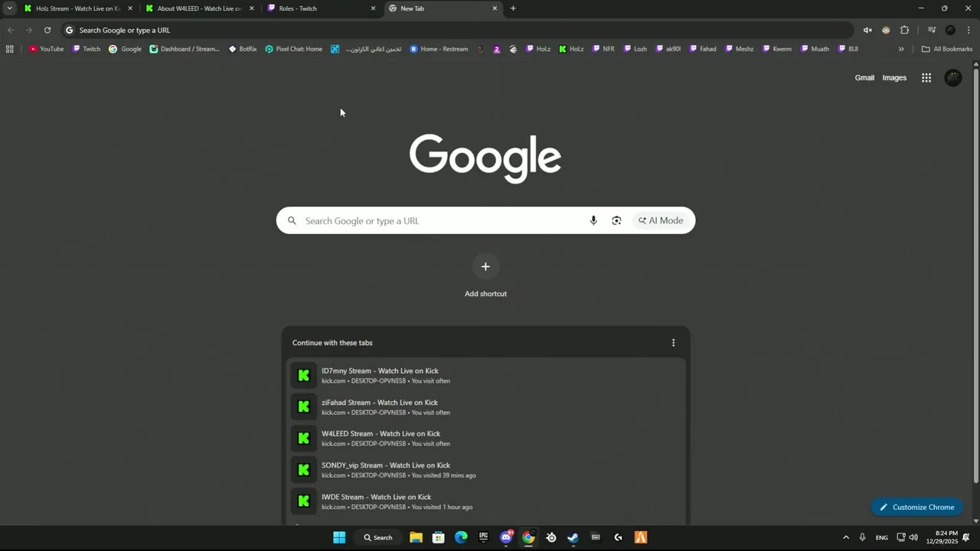Open the Google apps grid icon
Screen dimensions: 980x551
click(926, 77)
